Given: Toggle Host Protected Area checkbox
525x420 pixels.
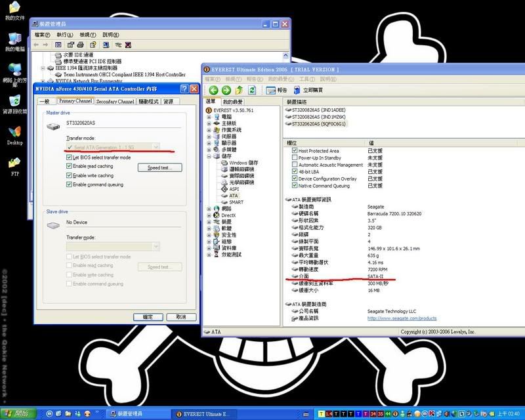Looking at the screenshot, I should [295, 151].
